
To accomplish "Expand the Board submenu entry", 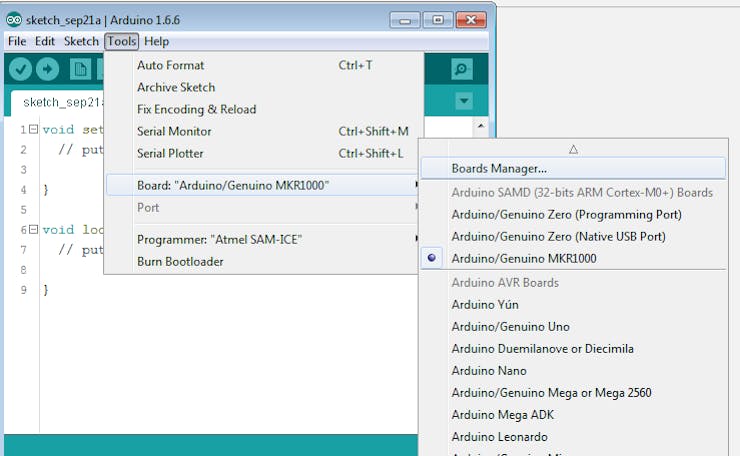I will (262, 186).
